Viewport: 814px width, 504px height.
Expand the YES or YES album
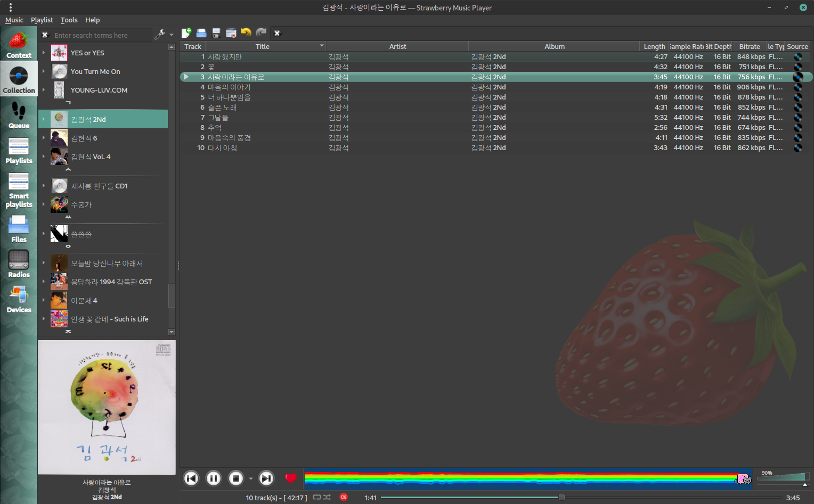[44, 53]
